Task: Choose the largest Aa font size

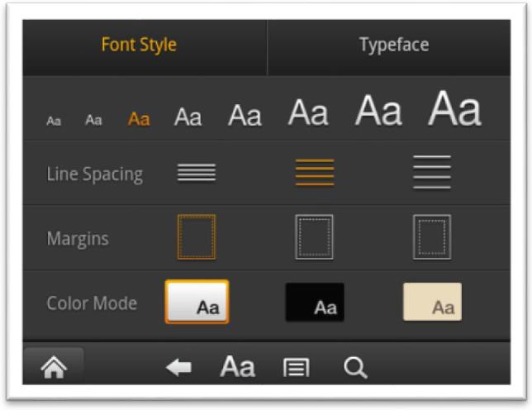Action: pos(454,109)
